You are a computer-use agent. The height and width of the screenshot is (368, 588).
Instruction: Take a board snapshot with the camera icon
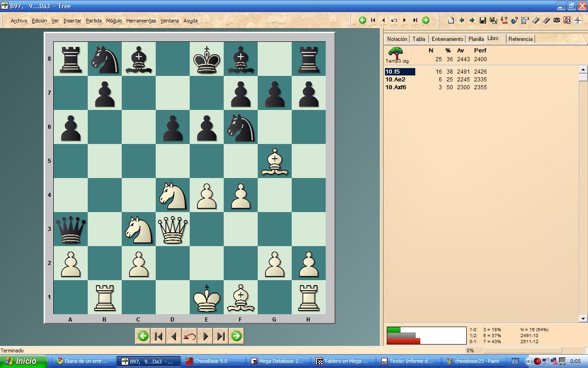(x=557, y=20)
